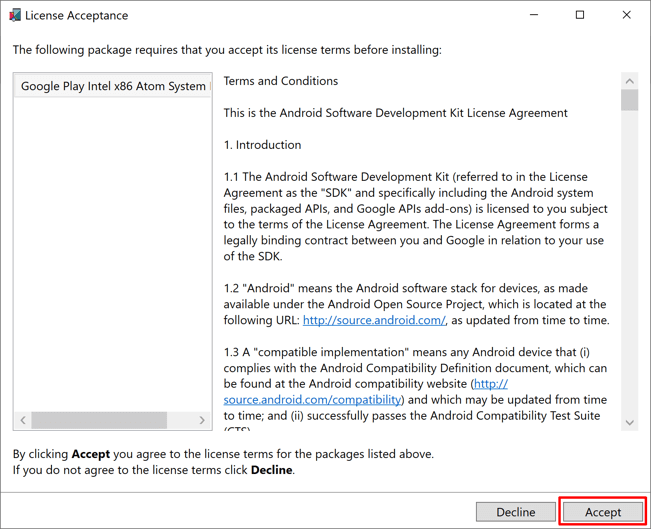Click the Terms and Conditions heading text

(280, 81)
